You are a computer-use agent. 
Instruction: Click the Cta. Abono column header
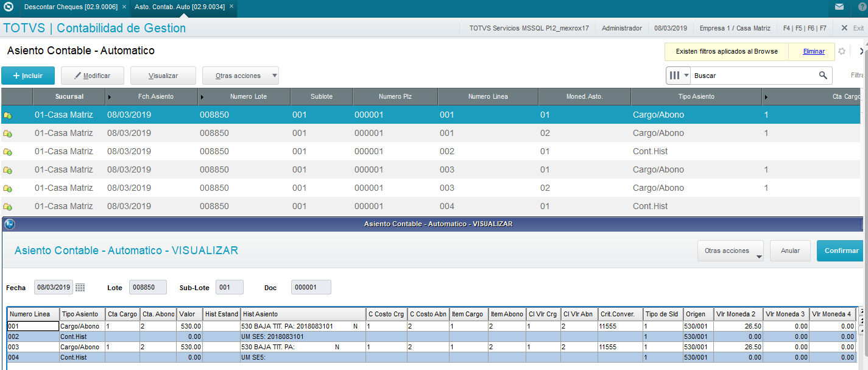[x=158, y=314]
